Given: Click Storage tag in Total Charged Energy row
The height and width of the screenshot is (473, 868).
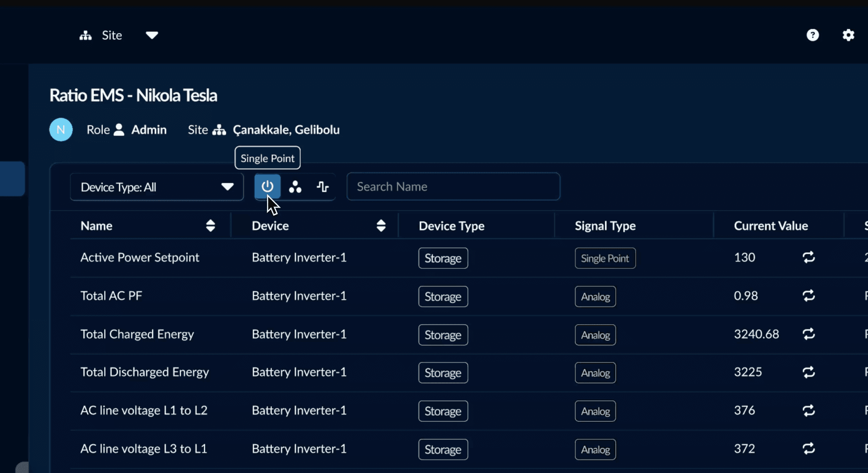Looking at the screenshot, I should (443, 335).
